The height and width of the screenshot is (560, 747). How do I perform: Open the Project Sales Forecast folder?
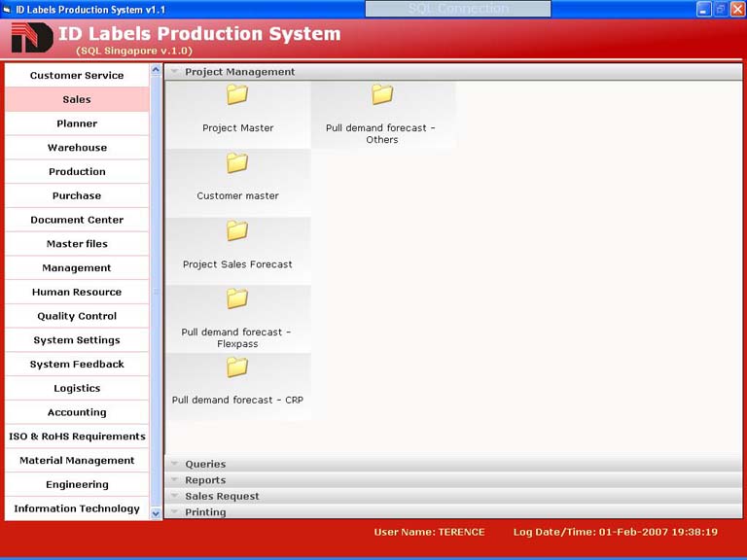[x=237, y=231]
